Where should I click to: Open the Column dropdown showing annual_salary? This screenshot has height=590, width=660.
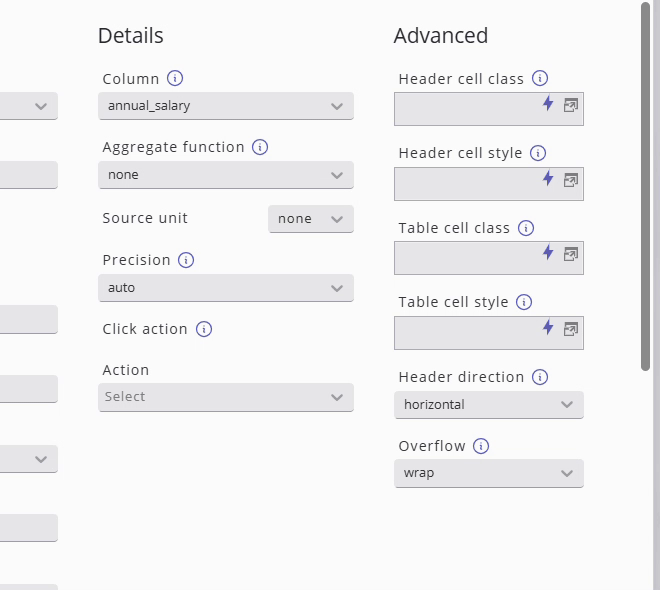click(x=226, y=106)
